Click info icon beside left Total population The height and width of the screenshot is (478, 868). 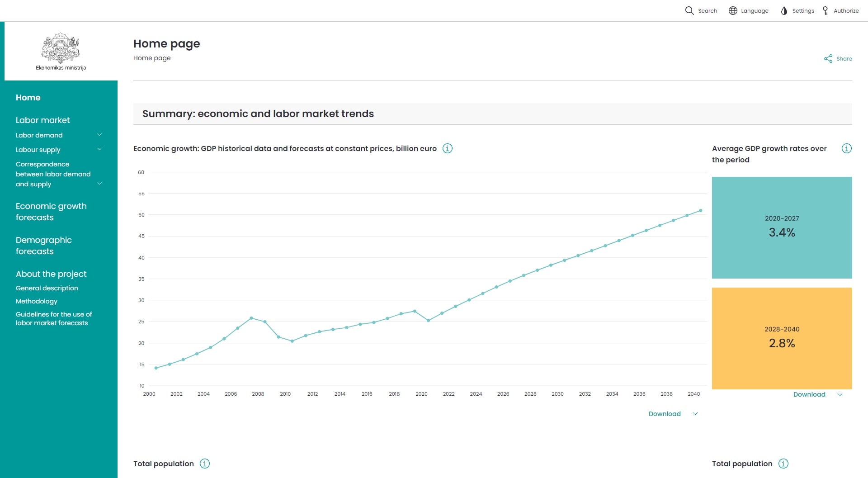pos(205,464)
